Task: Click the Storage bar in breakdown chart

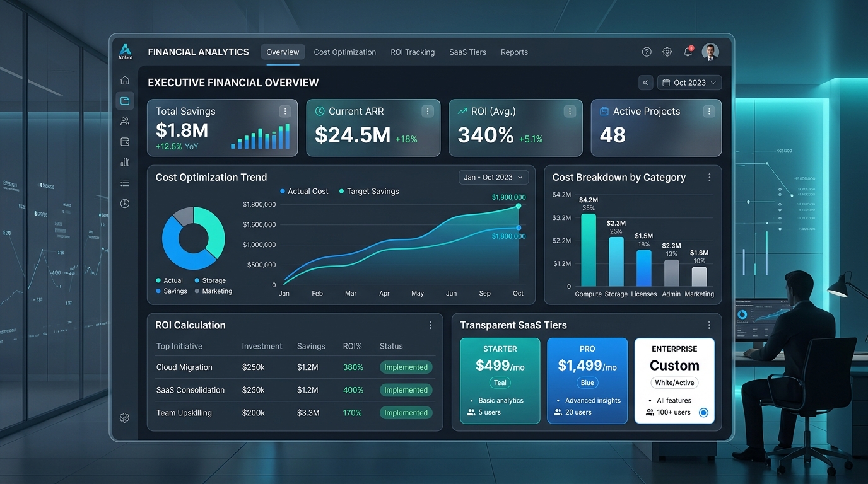Action: (x=616, y=262)
